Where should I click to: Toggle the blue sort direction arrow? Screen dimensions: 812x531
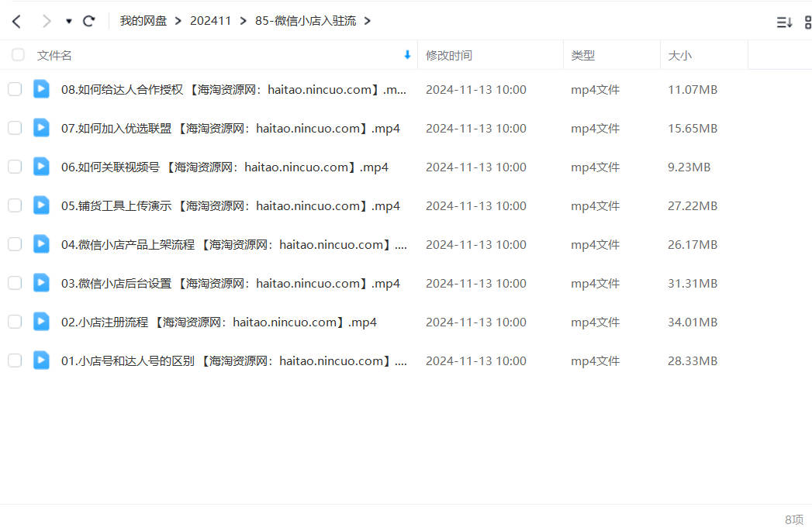coord(407,55)
